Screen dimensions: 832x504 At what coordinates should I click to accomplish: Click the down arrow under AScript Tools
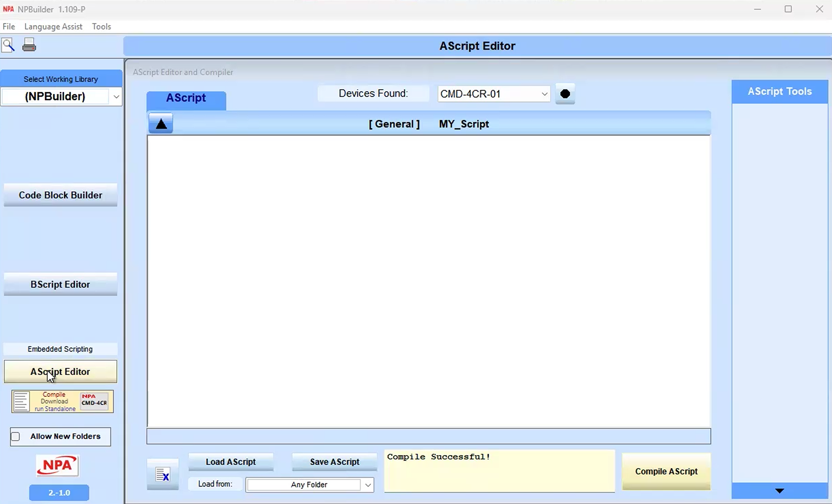coord(780,491)
